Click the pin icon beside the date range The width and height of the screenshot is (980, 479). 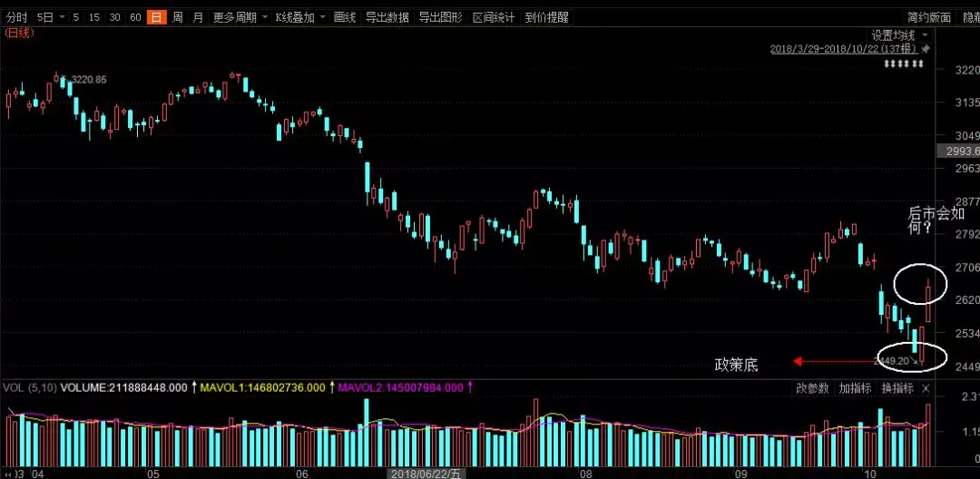coord(925,48)
